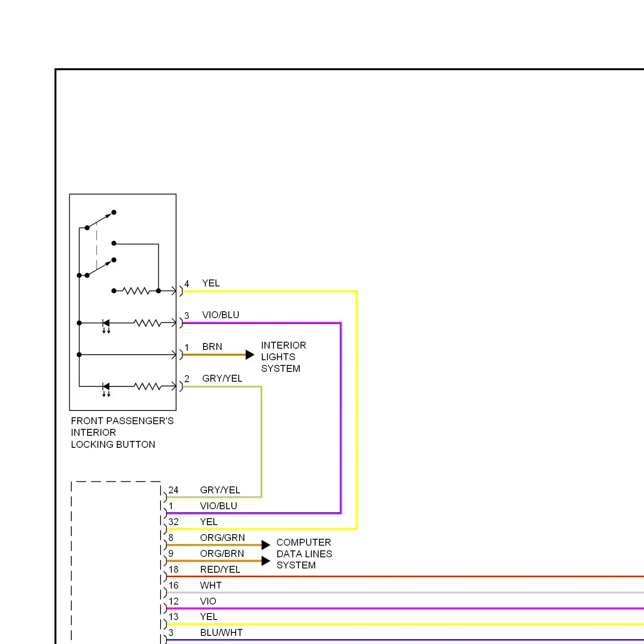Select the YEL label at pin 32
This screenshot has width=644, height=644.
(x=209, y=522)
